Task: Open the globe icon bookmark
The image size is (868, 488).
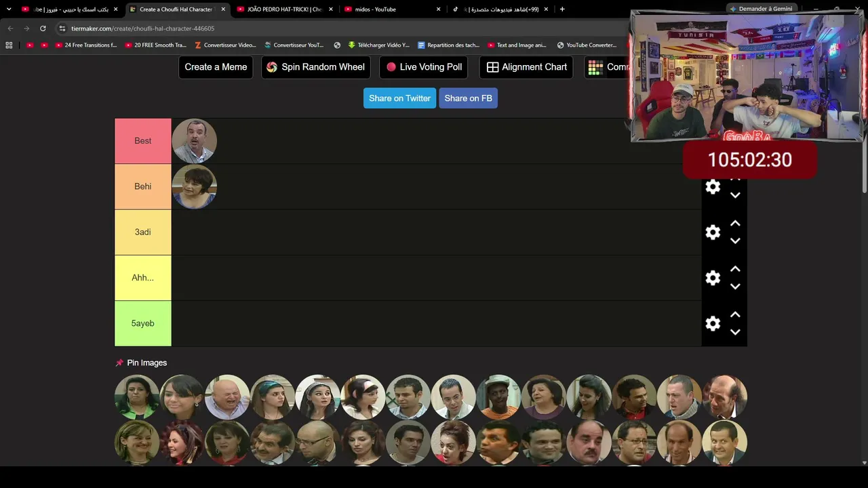Action: (337, 45)
